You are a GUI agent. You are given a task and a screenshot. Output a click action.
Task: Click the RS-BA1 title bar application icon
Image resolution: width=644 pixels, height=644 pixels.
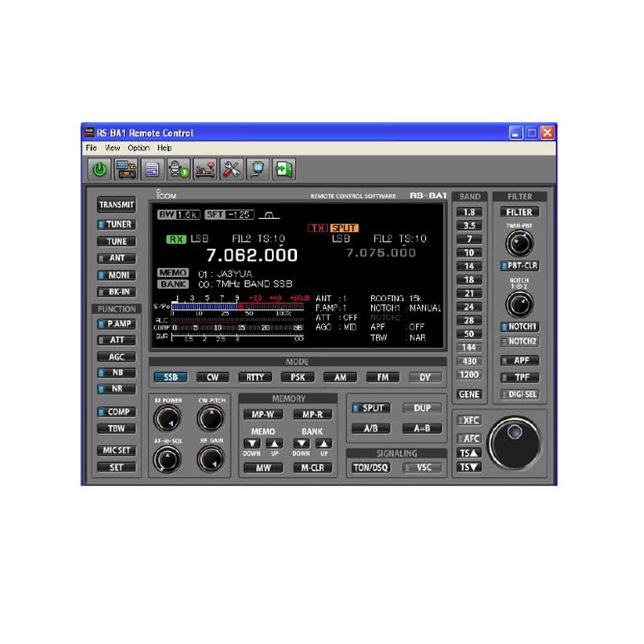pos(89,132)
